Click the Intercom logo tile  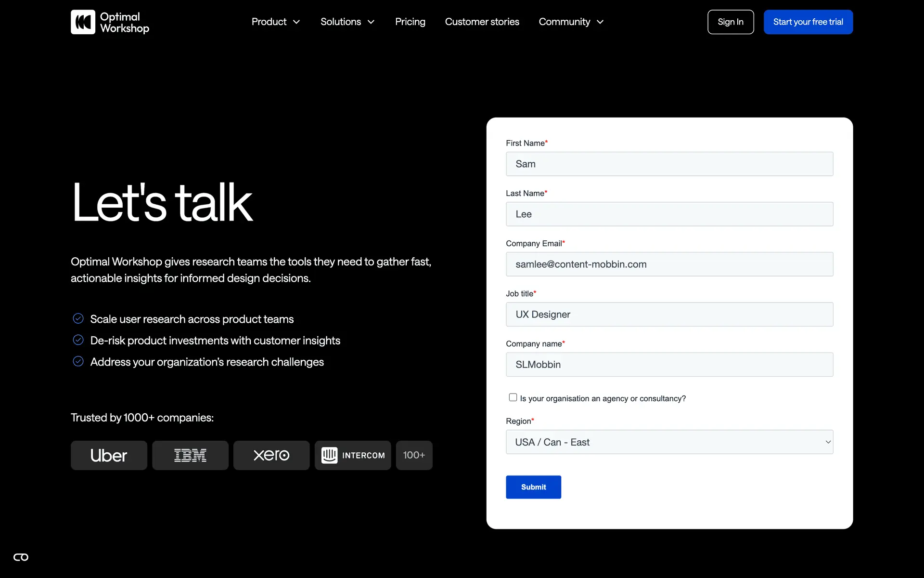tap(353, 455)
